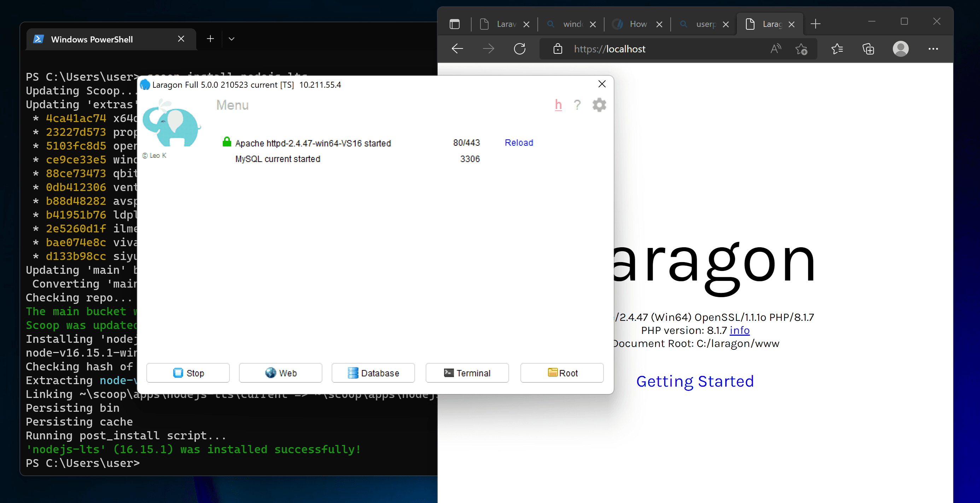Click the address bar showing localhost
This screenshot has height=503, width=980.
coord(609,49)
